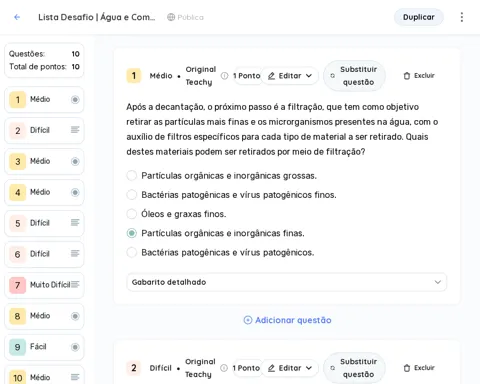Click the multiple-choice icon on sidebar item 1

75,99
